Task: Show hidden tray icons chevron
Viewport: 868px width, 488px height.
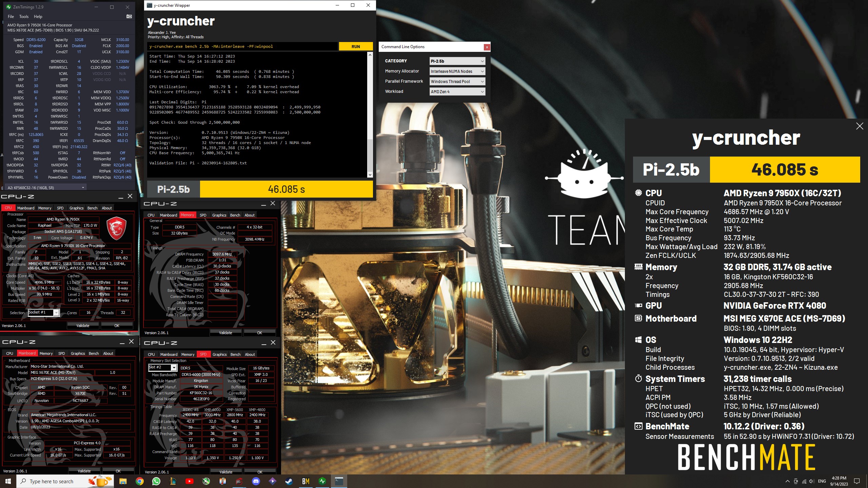Action: (x=787, y=481)
